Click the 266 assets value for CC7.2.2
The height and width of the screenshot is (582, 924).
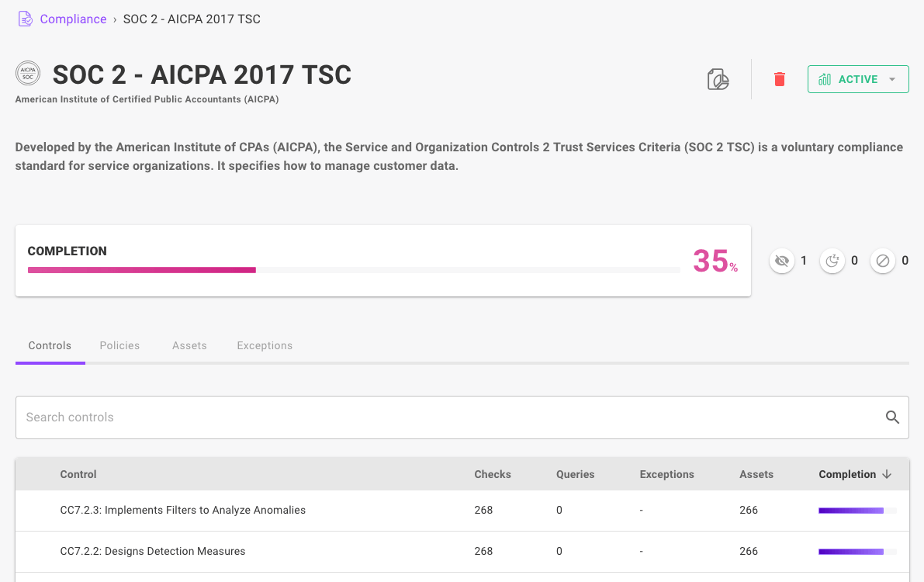(x=749, y=551)
